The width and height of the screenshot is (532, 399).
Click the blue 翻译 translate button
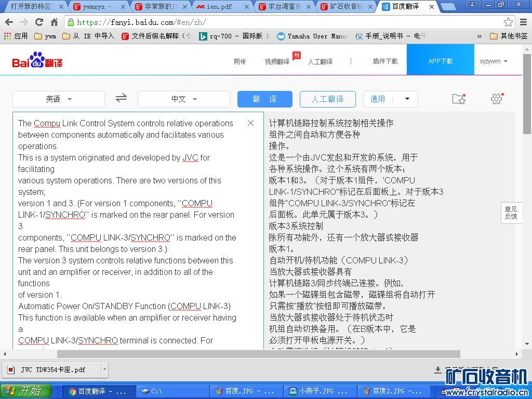click(264, 99)
